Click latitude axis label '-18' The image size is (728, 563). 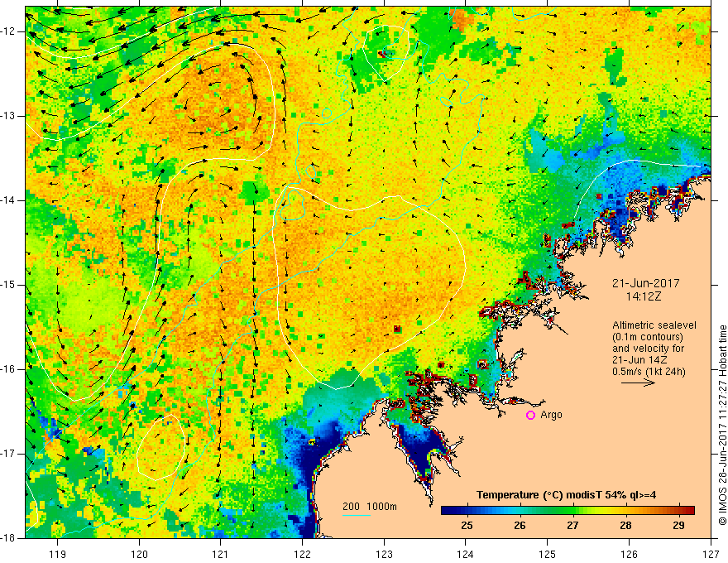(9, 538)
